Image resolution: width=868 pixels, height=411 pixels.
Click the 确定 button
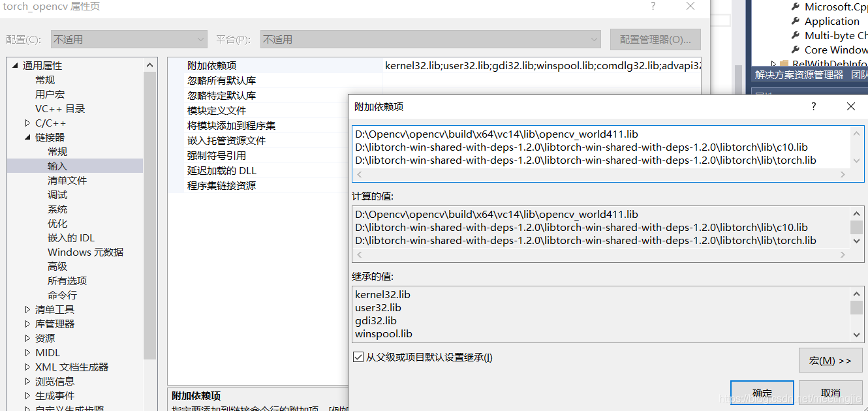(x=762, y=393)
